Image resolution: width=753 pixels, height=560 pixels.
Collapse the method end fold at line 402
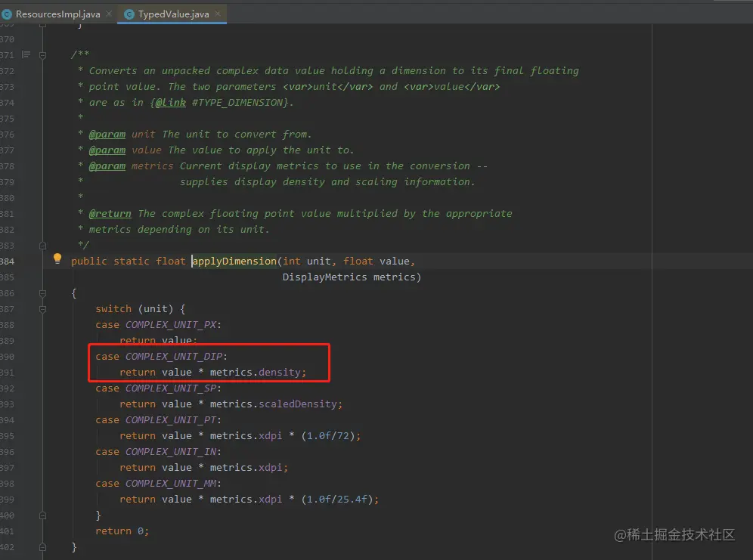pos(43,547)
